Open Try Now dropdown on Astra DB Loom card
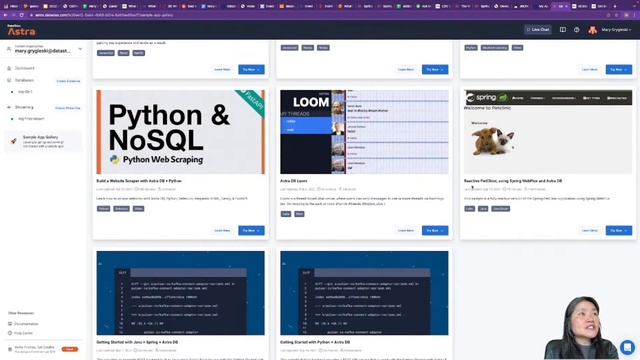640x360 pixels. 435,231
